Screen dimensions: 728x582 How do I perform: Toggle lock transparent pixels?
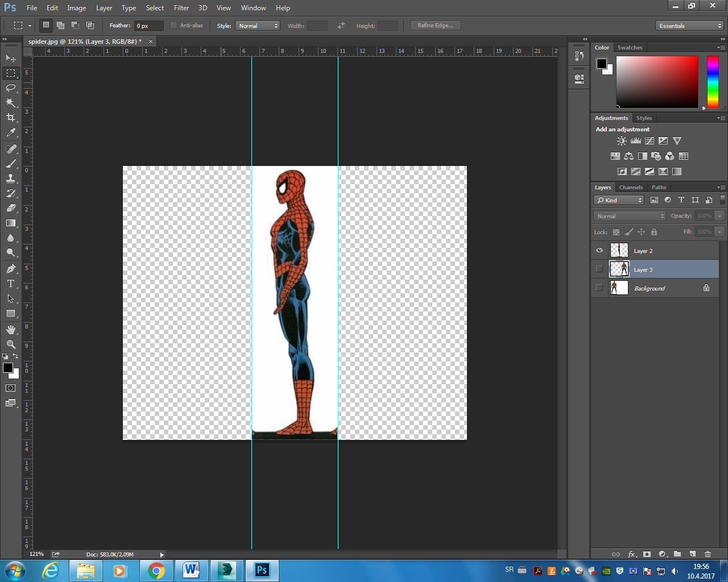click(x=616, y=232)
